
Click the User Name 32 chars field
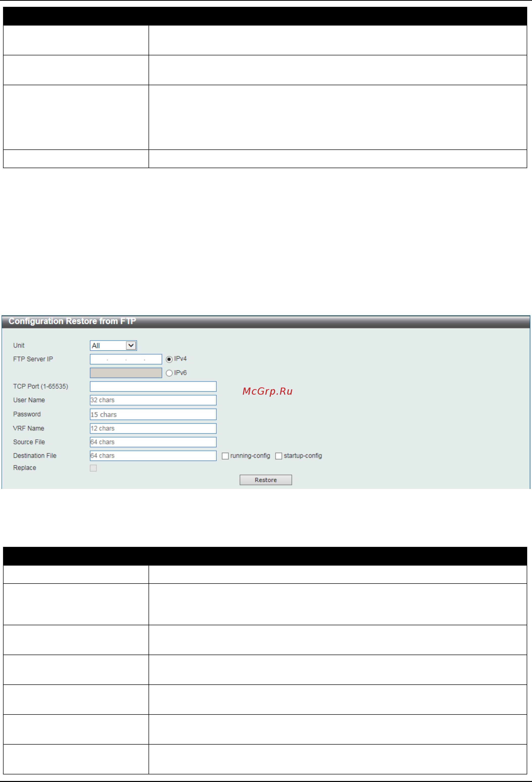click(153, 400)
